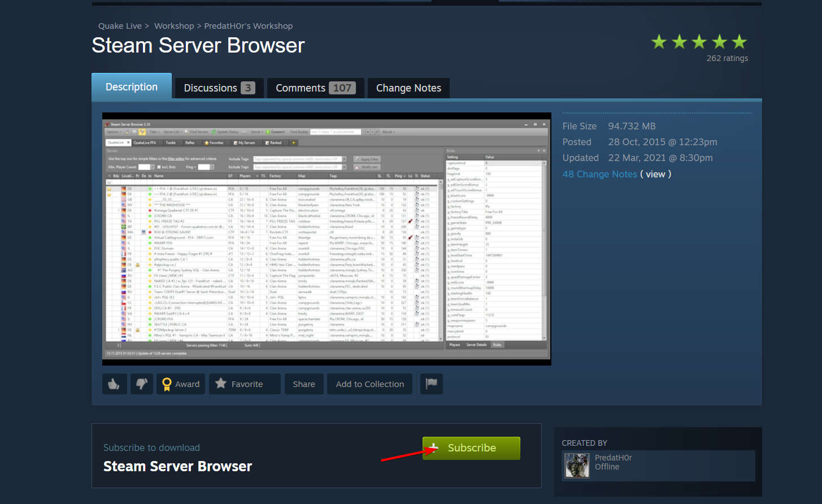
Task: Click the thumbs down rating icon
Action: tap(141, 384)
